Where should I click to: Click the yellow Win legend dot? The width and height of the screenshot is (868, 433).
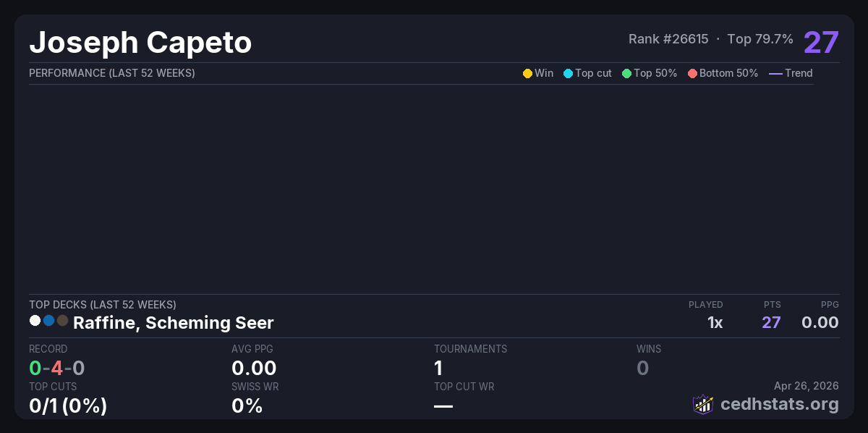tap(527, 73)
